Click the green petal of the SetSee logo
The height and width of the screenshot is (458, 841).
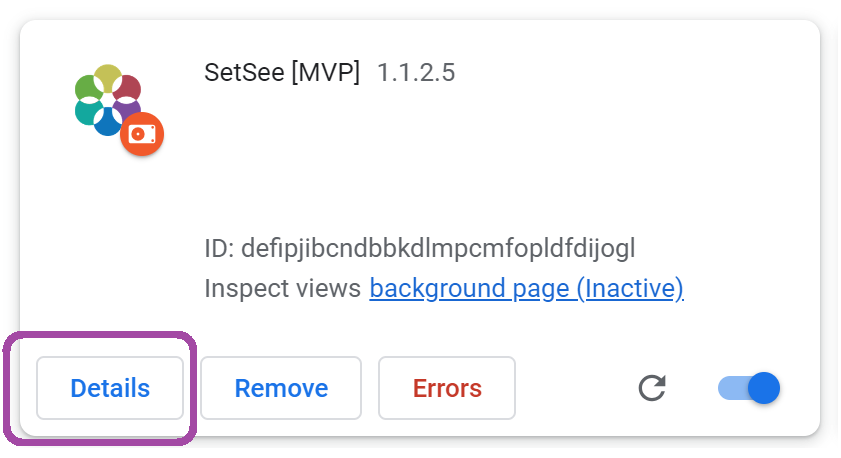coord(88,89)
